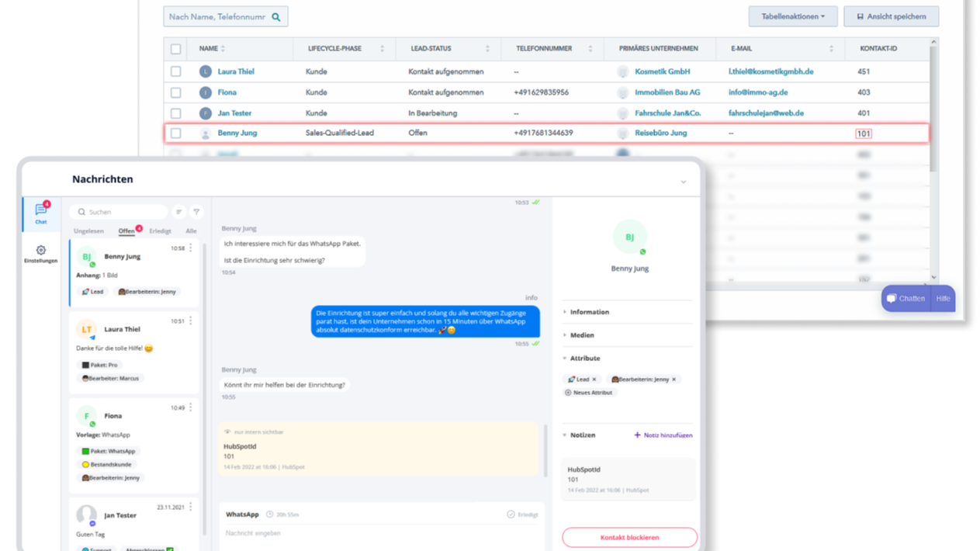The image size is (980, 551).
Task: Click the sort icon beside chat search
Action: pos(178,212)
